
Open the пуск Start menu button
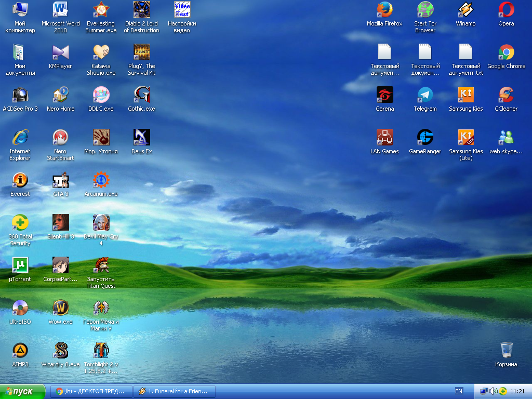click(22, 392)
